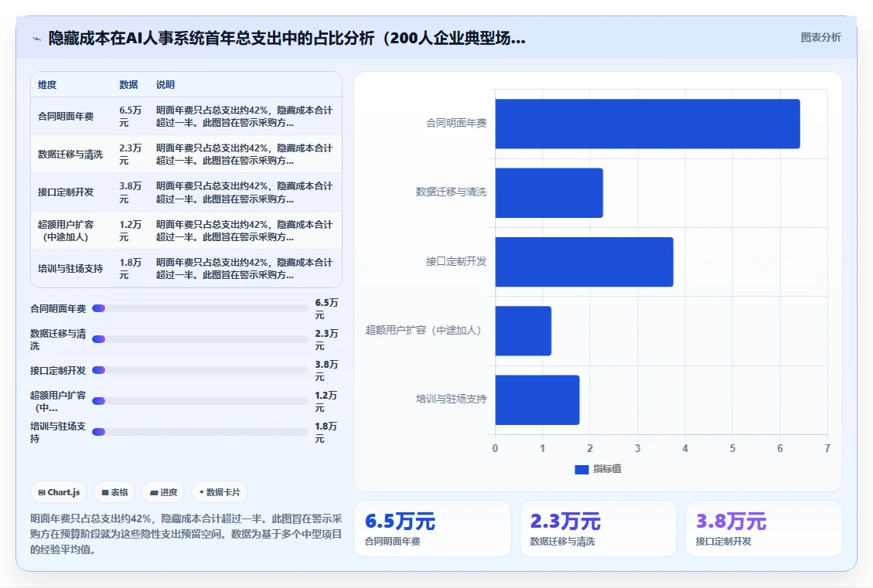Click the 1.2万元 value in the table
873x588 pixels.
(x=130, y=230)
